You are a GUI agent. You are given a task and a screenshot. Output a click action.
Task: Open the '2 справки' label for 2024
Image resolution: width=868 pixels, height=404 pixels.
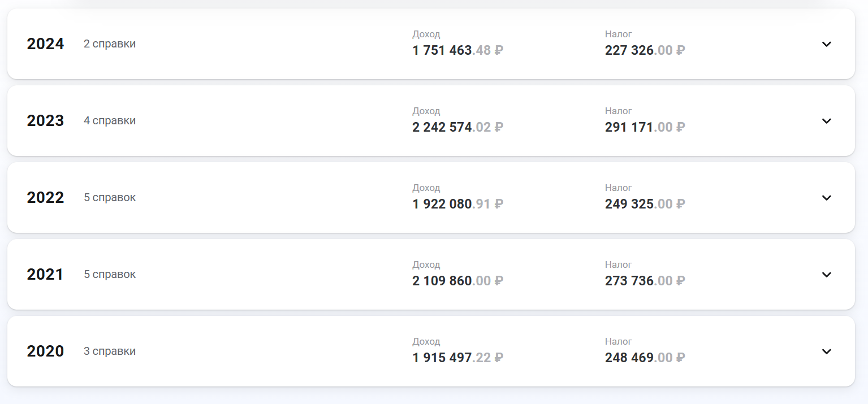click(110, 44)
